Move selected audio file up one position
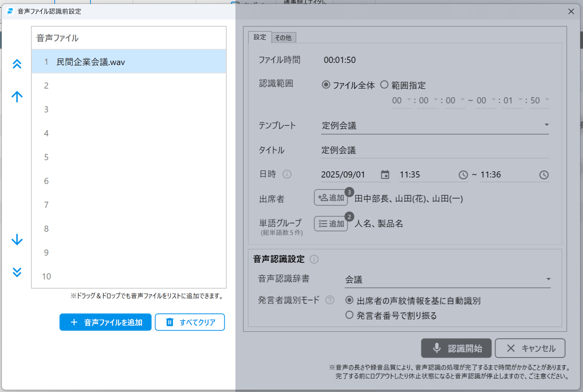The width and height of the screenshot is (583, 392). point(17,97)
